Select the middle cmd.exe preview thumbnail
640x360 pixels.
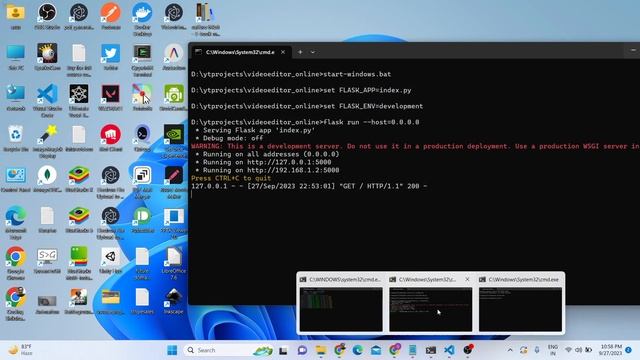coord(431,304)
